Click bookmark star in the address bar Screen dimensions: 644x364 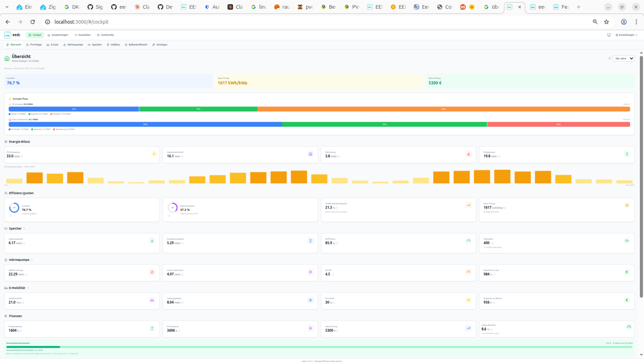coord(606,22)
